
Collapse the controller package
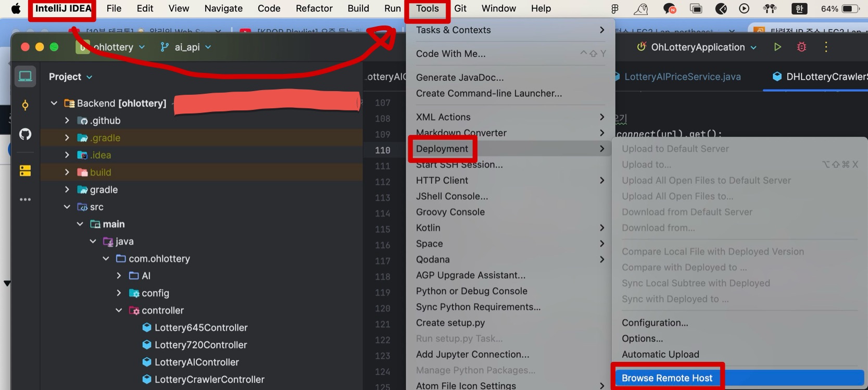point(119,310)
